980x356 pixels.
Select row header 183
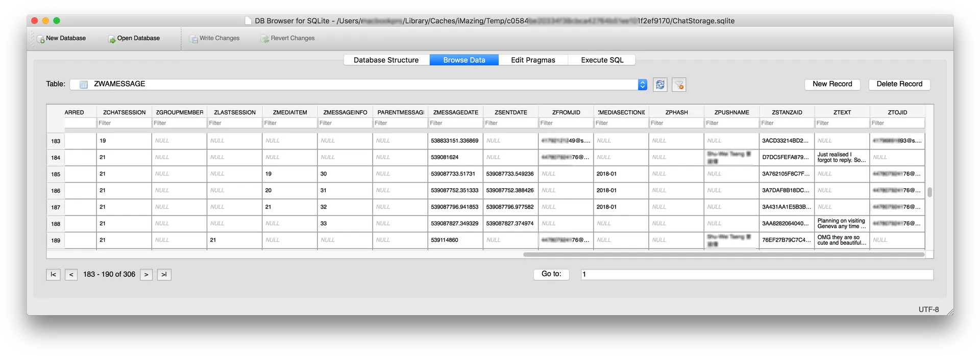pyautogui.click(x=56, y=141)
